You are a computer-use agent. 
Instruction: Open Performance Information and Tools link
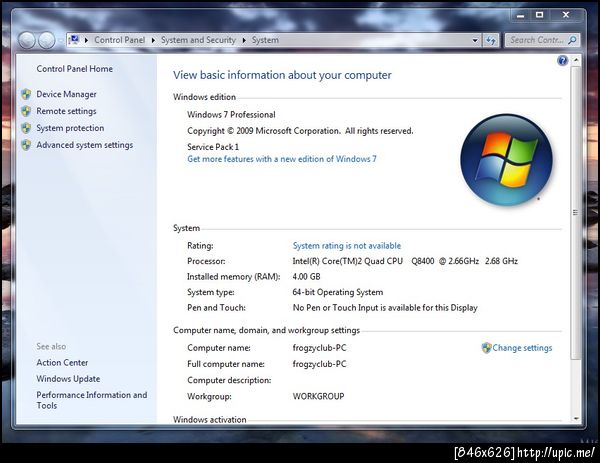(x=91, y=400)
